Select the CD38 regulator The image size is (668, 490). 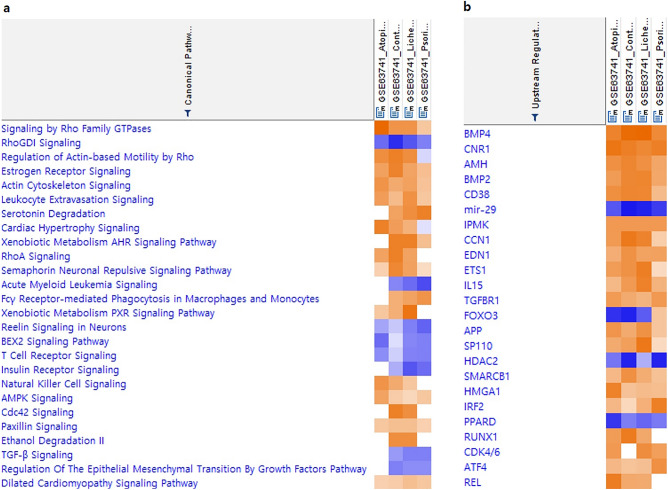(477, 194)
